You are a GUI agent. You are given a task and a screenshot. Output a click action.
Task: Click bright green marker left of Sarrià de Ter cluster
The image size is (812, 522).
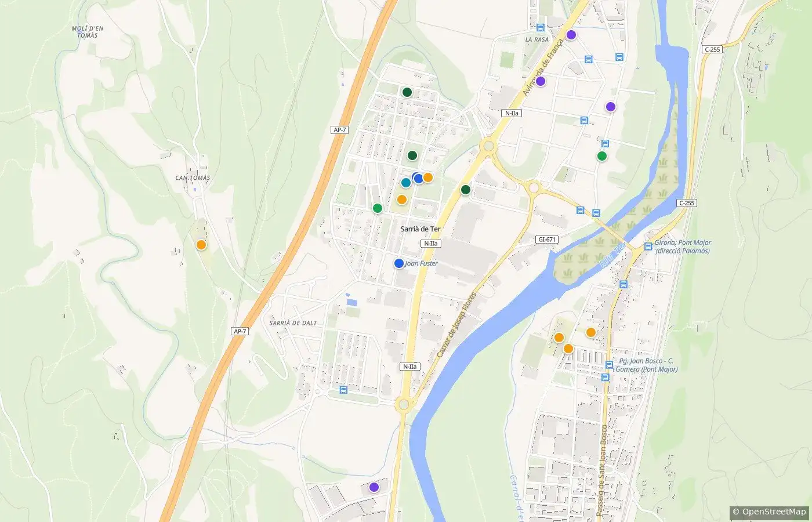click(x=378, y=208)
